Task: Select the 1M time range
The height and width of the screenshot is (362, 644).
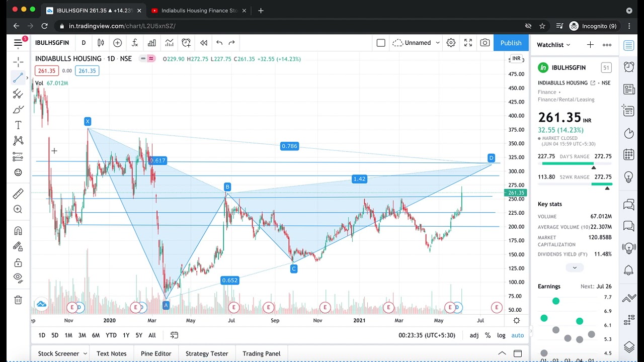Action: [68, 335]
